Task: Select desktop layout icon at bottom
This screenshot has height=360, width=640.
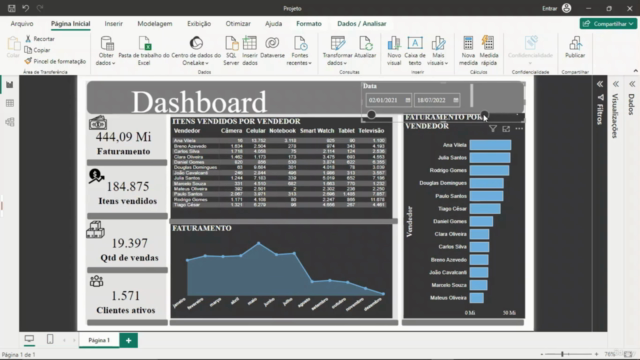Action: point(29,339)
